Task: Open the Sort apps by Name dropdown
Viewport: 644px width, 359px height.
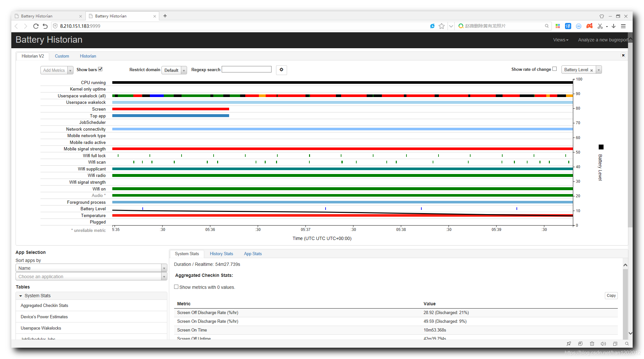Action: pyautogui.click(x=91, y=268)
